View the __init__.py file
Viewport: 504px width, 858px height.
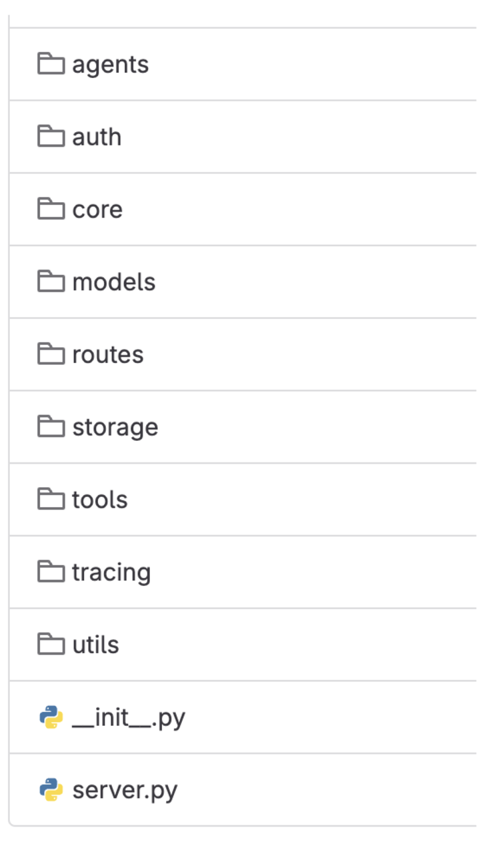tap(128, 718)
